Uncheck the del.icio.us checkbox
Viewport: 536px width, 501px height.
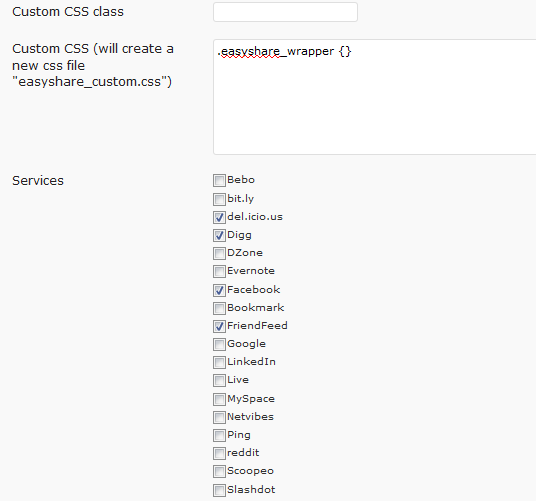click(x=219, y=217)
